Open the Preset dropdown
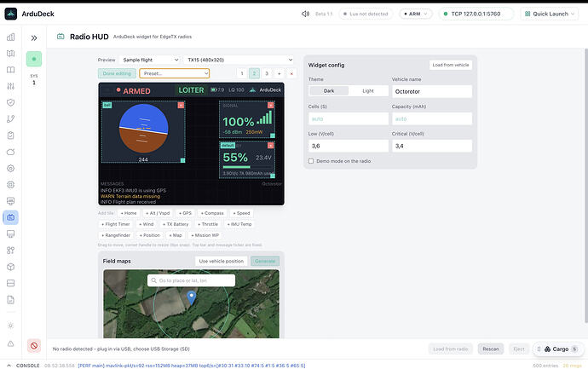The image size is (588, 369). [175, 73]
